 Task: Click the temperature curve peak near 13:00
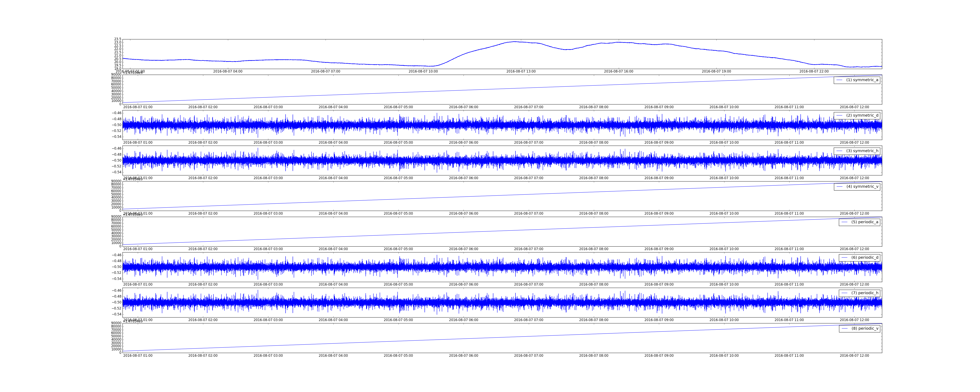(514, 42)
